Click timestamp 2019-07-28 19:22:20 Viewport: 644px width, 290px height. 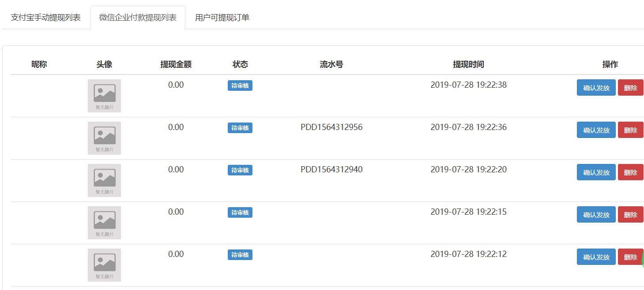point(468,170)
